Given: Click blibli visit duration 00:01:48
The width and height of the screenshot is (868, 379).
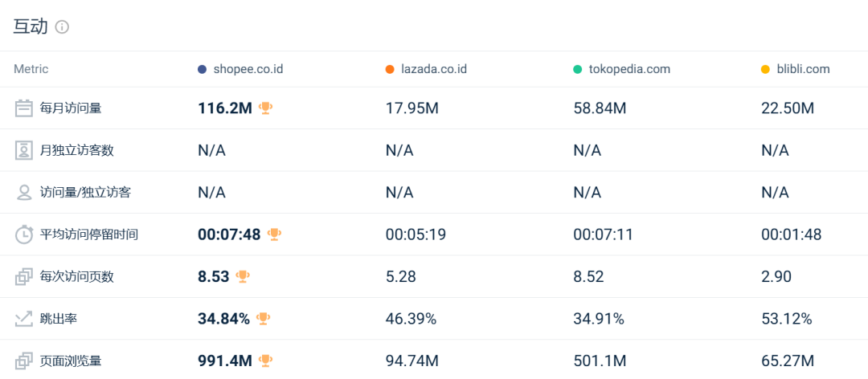Looking at the screenshot, I should pos(791,234).
